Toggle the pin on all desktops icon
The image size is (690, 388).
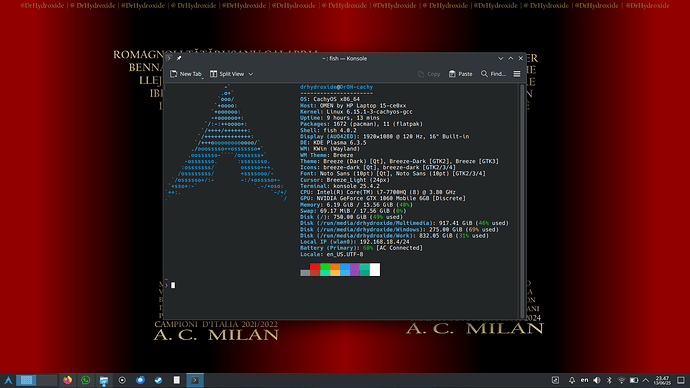pos(179,58)
